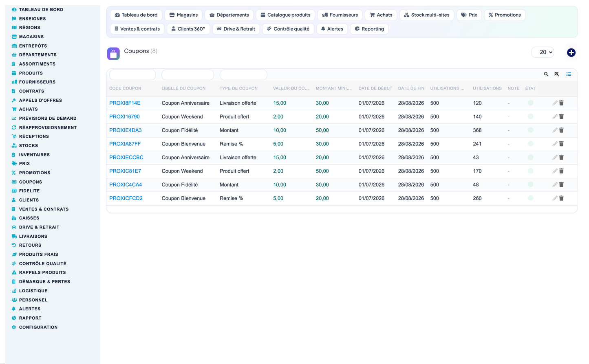The height and width of the screenshot is (364, 589).
Task: Delete coupon PROXICFCD2 with trash icon
Action: [561, 198]
